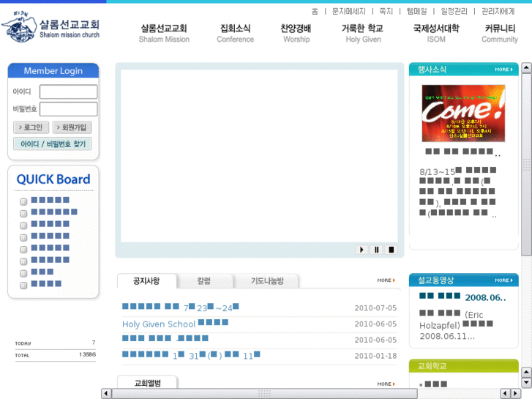Click the Eric Holzapfel sermon description

click(x=457, y=325)
